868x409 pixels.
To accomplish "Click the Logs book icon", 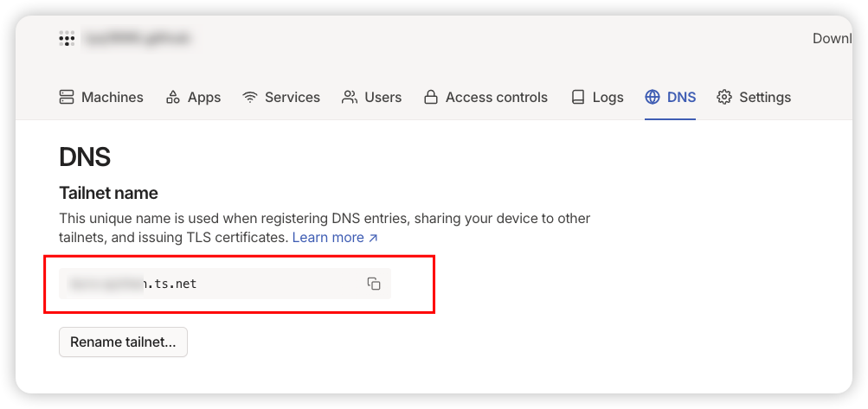I will pyautogui.click(x=578, y=97).
